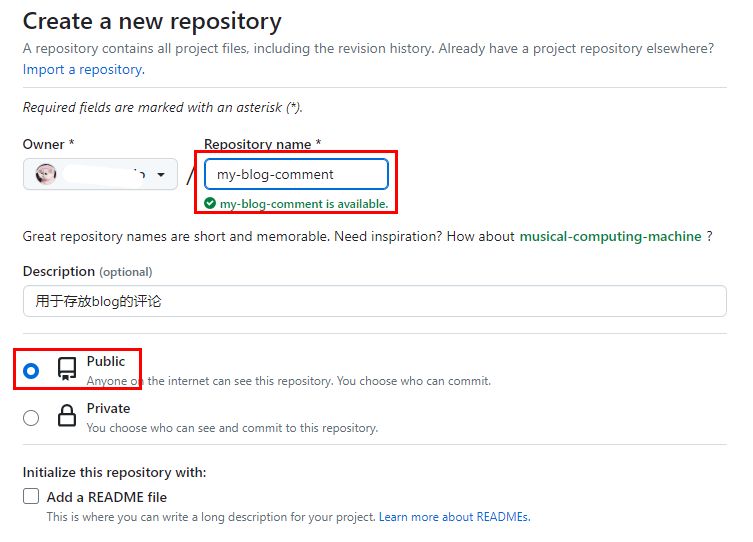Click the green availability checkmark icon
This screenshot has width=753, height=542.
tap(210, 203)
